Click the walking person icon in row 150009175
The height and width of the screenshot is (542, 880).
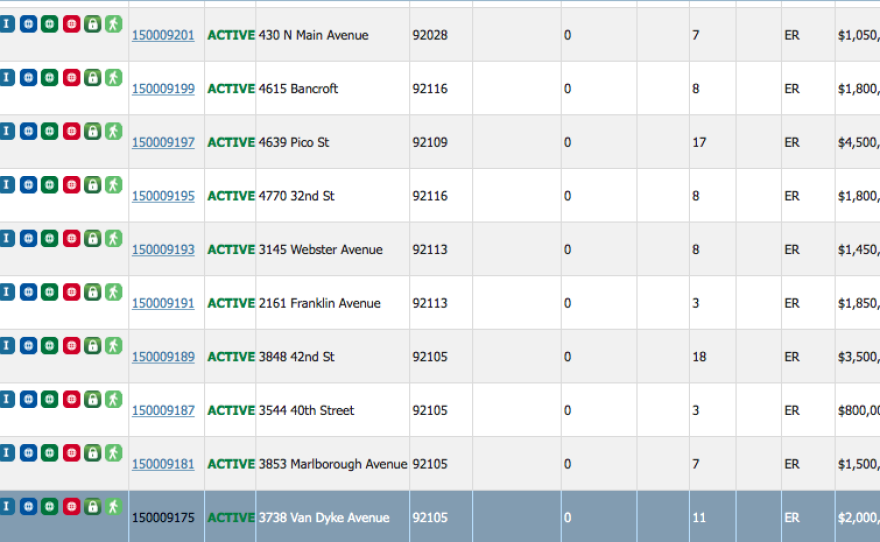(x=113, y=507)
